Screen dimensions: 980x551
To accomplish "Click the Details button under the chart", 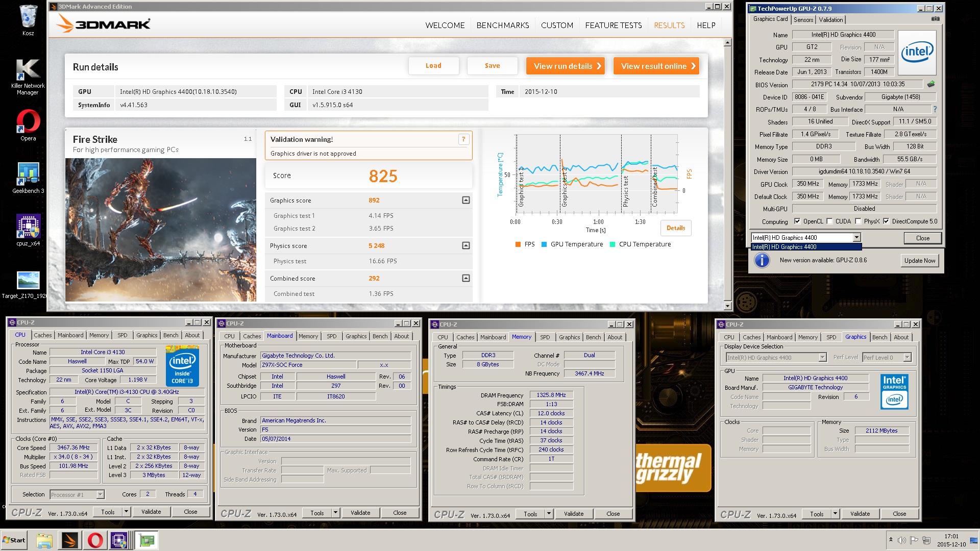I will (676, 228).
